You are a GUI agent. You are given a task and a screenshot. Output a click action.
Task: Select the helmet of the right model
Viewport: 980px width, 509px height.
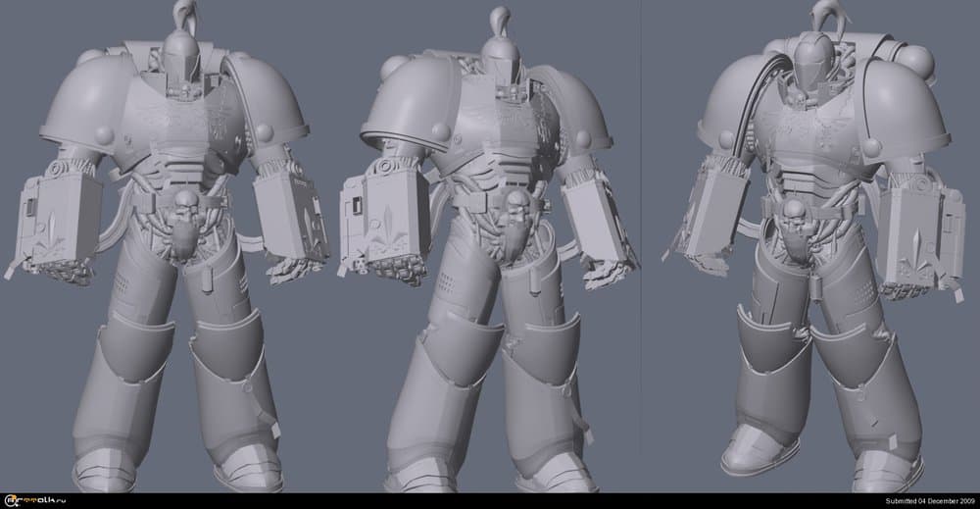[x=811, y=61]
